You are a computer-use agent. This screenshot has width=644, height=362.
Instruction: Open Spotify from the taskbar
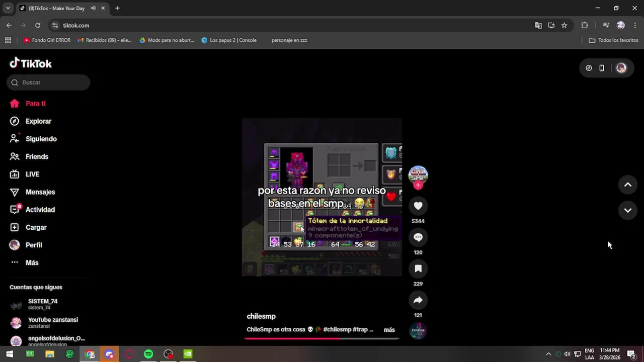coord(148,354)
